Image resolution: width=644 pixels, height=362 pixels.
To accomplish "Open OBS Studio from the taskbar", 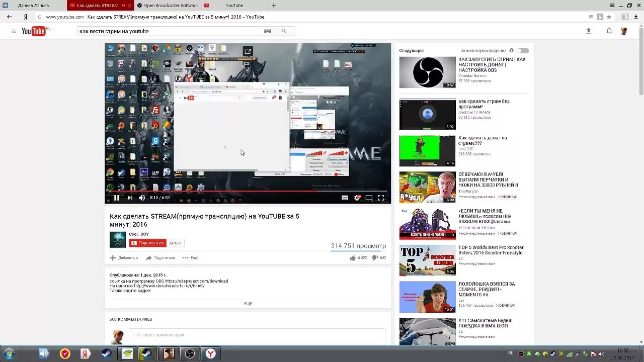I will [190, 353].
